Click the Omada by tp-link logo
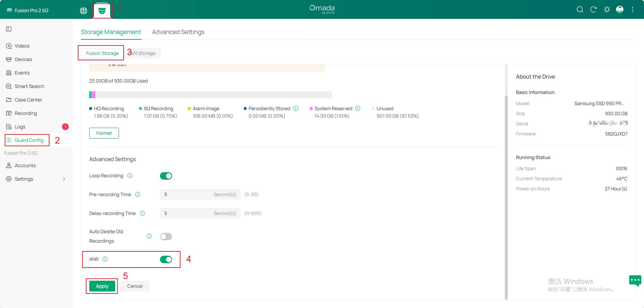This screenshot has height=308, width=644. [322, 9]
